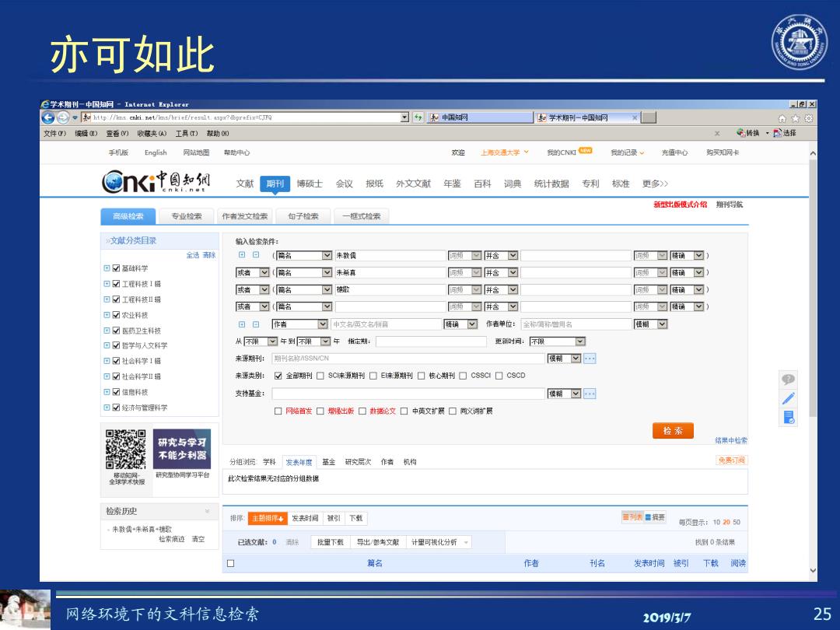Open the second row 或者 operator dropdown
The image size is (840, 630).
(x=252, y=273)
